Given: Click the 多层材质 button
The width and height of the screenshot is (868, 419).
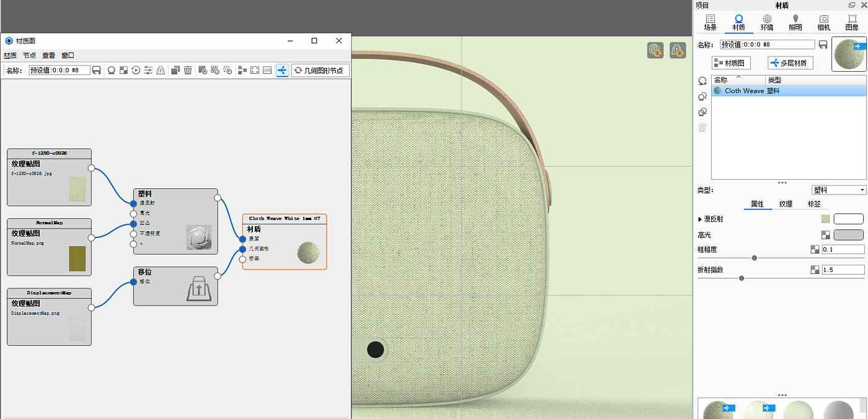Looking at the screenshot, I should click(790, 63).
